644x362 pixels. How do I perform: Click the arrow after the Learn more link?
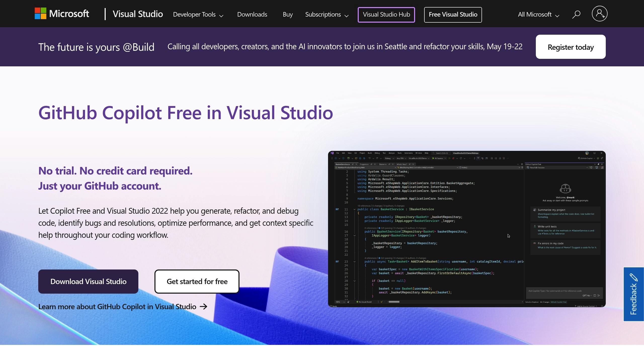pyautogui.click(x=203, y=306)
